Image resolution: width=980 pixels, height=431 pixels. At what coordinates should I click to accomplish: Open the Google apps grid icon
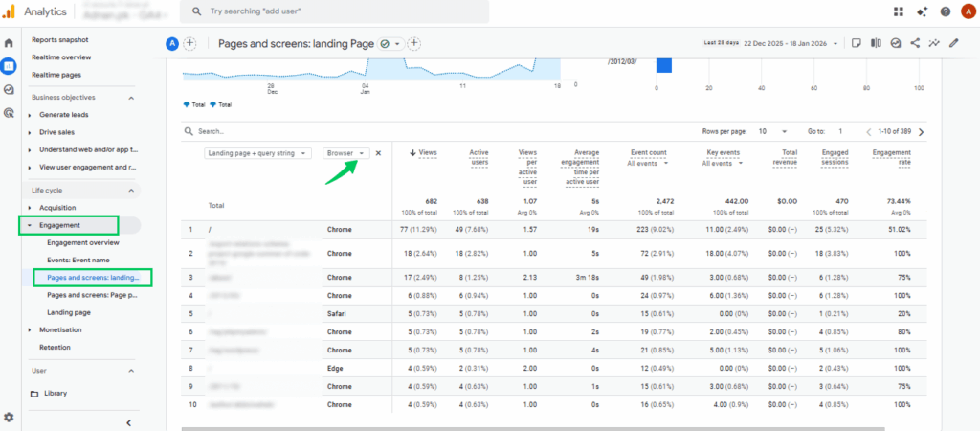point(898,11)
